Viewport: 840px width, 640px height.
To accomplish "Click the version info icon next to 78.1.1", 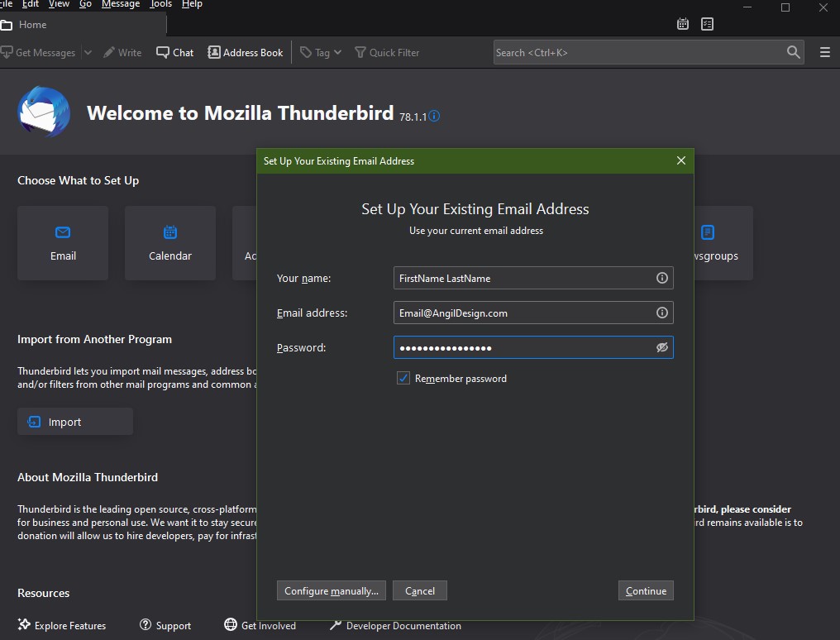I will point(434,116).
